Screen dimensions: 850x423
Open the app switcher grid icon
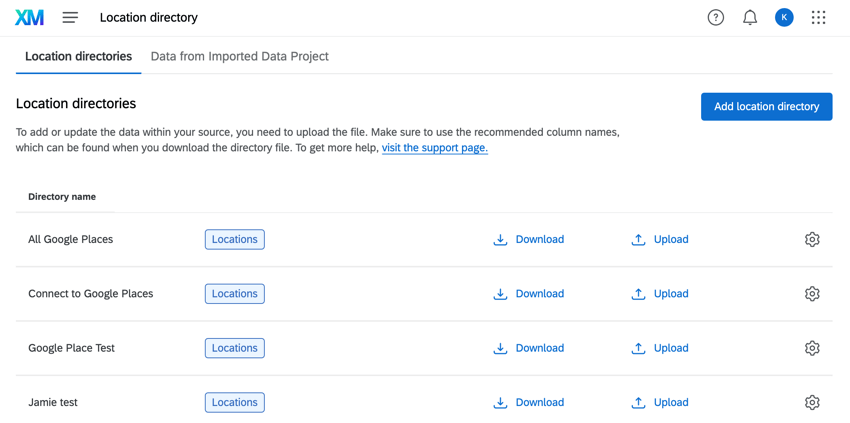tap(818, 18)
